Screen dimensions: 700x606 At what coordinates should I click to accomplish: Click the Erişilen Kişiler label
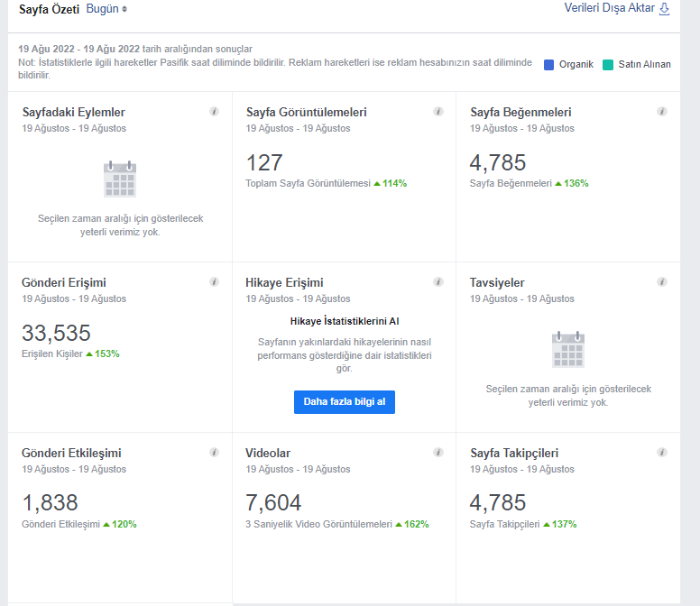tap(52, 353)
